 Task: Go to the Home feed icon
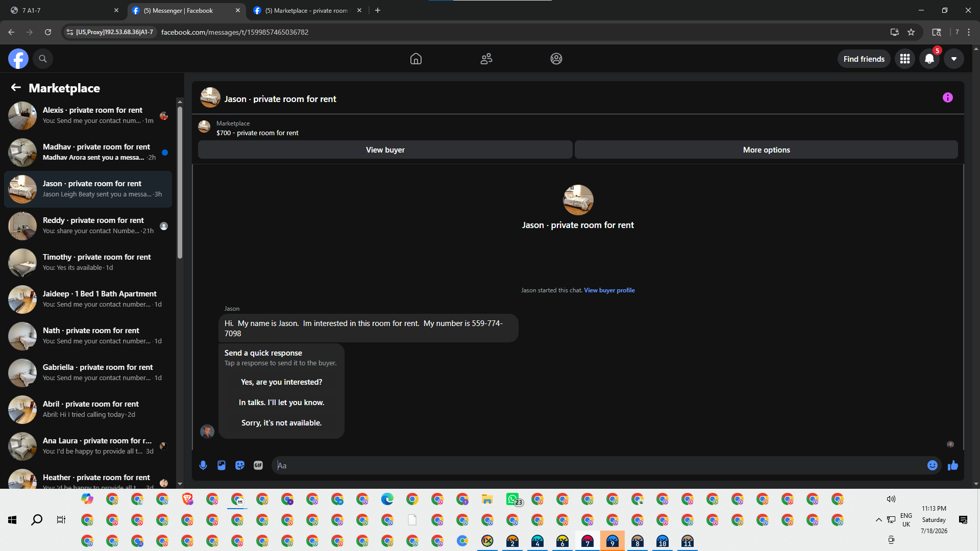(416, 59)
